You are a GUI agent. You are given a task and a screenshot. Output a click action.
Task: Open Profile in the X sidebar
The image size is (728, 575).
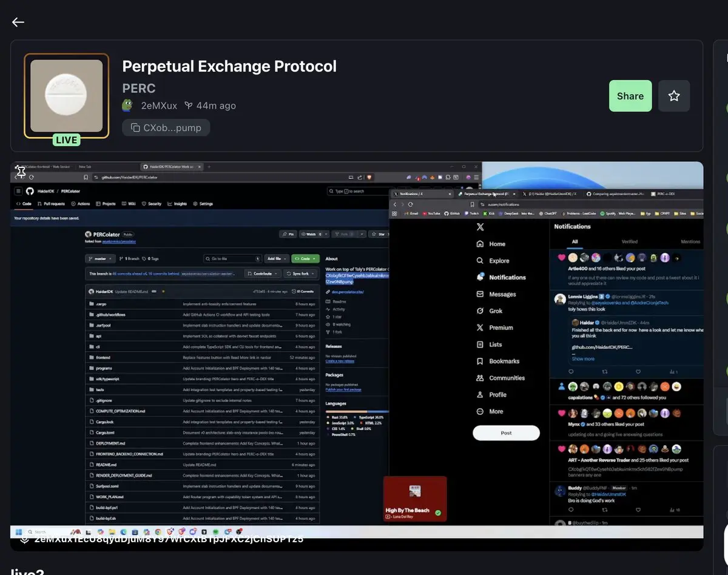(x=491, y=395)
